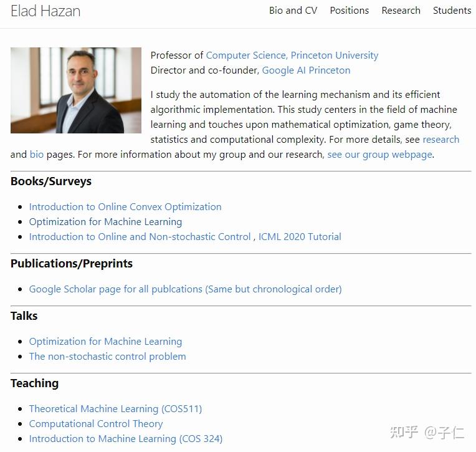Viewport: 476px width, 452px height.
Task: Visit the Google AI Princeton link
Action: (306, 70)
